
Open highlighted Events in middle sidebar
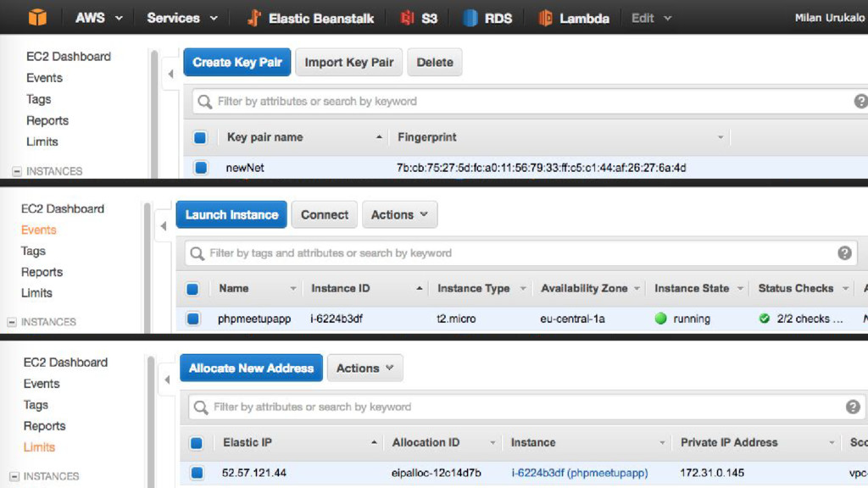tap(39, 230)
